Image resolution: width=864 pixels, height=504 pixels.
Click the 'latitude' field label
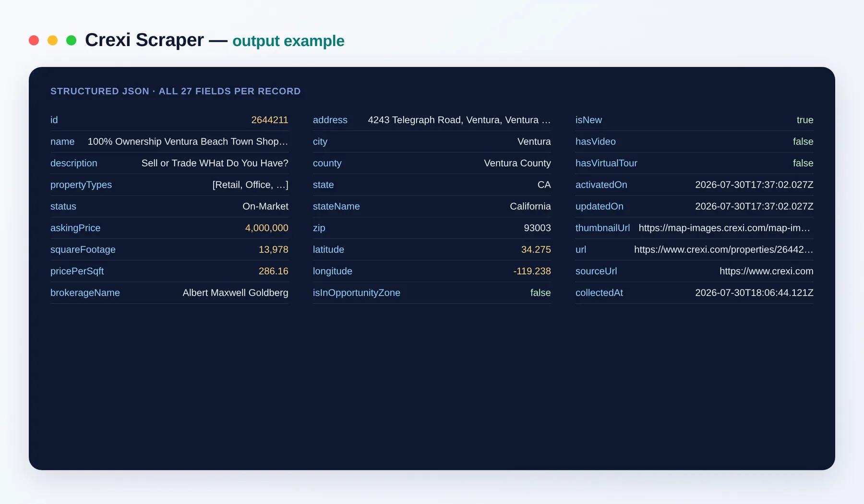coord(328,250)
